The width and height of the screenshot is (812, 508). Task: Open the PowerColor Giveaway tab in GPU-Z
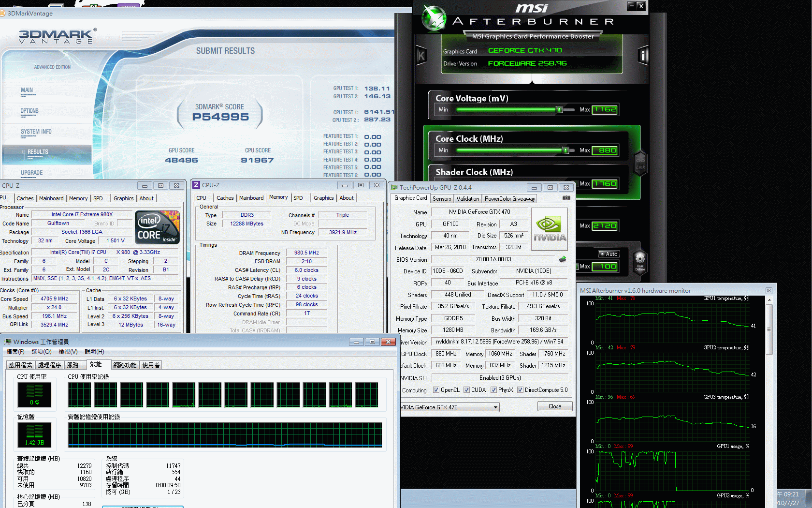pos(510,198)
